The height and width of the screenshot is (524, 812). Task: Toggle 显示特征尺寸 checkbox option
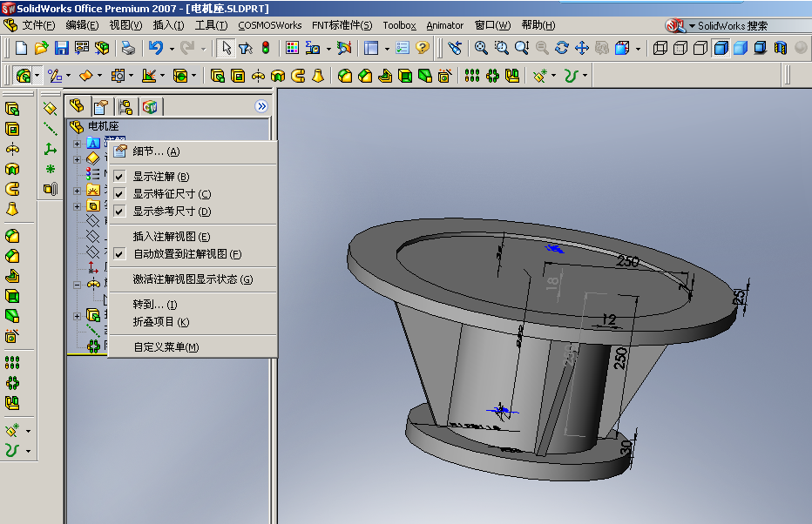click(172, 194)
